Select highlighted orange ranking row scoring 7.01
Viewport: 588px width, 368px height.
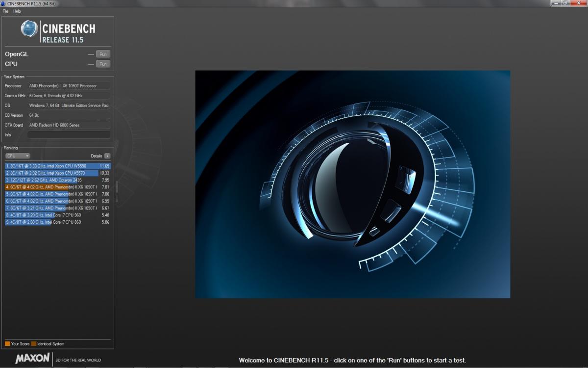point(58,187)
